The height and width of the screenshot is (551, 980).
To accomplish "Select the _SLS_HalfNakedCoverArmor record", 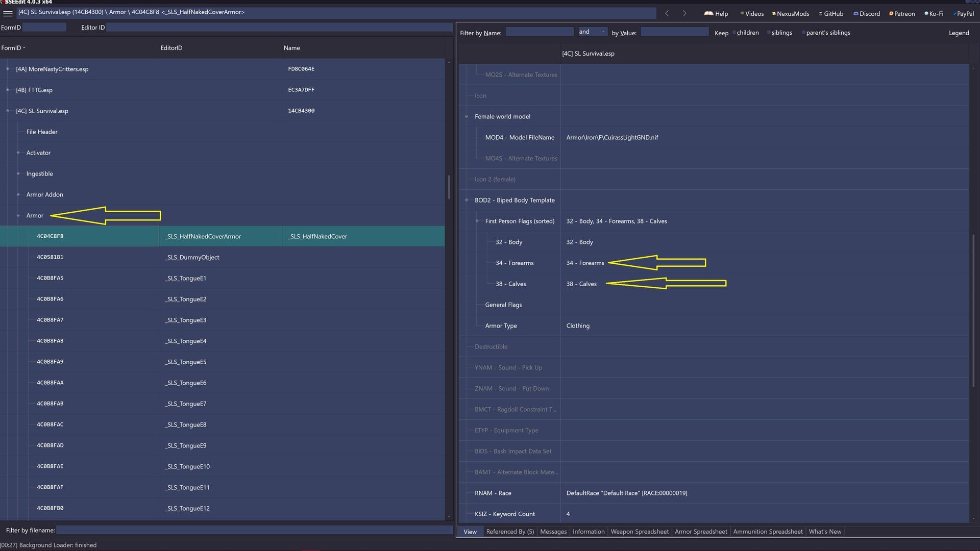I will point(222,236).
